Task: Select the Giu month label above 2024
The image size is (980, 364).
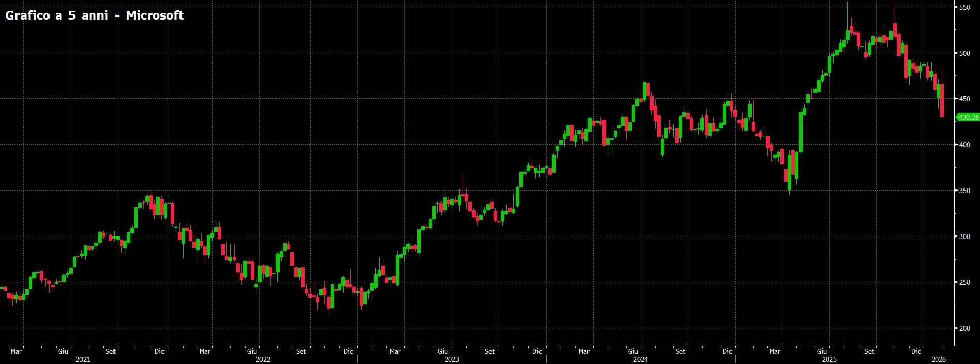Action: 633,351
